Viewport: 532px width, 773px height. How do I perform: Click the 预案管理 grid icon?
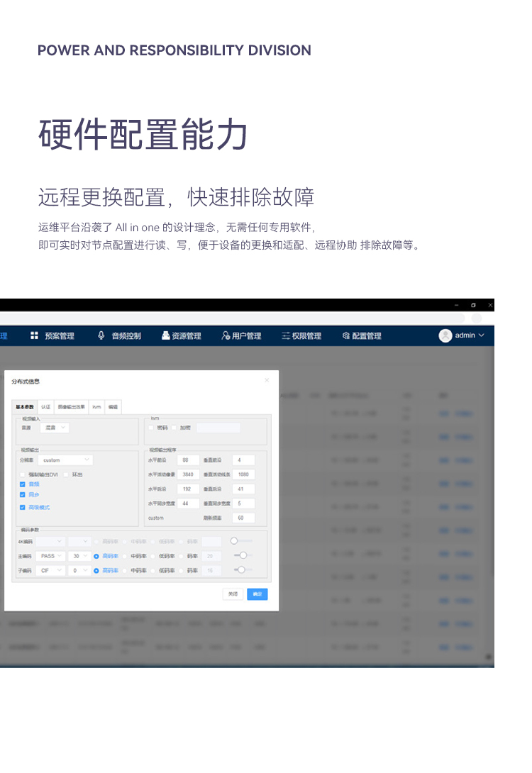coord(34,335)
